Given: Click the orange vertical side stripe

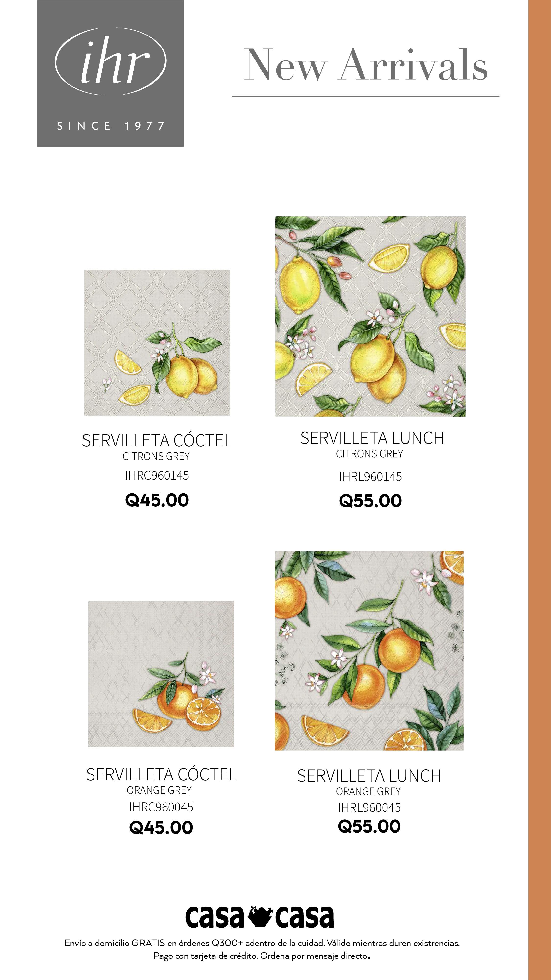Looking at the screenshot, I should pyautogui.click(x=539, y=490).
